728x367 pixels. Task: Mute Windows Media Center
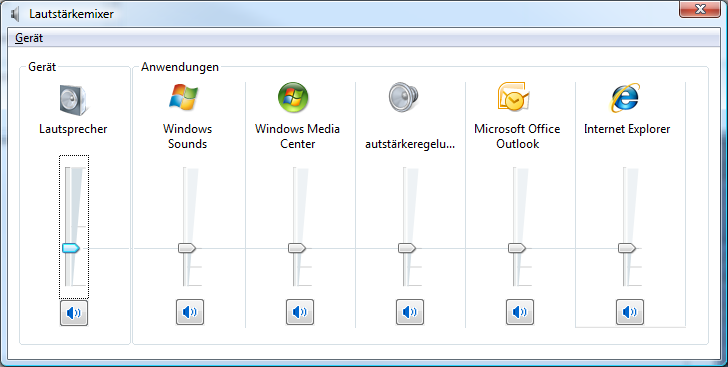click(300, 312)
